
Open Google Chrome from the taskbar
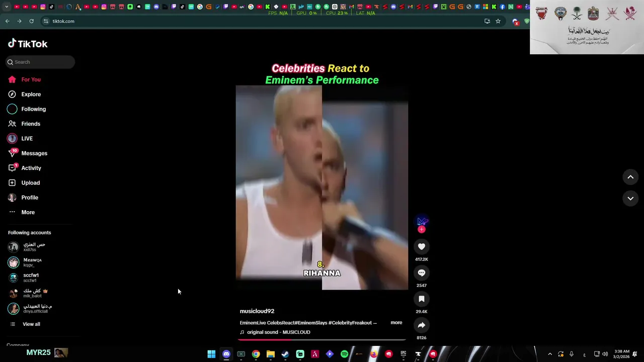256,354
